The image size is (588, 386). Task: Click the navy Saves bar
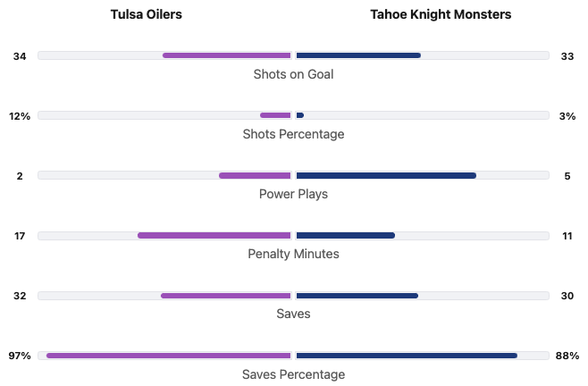click(x=357, y=296)
